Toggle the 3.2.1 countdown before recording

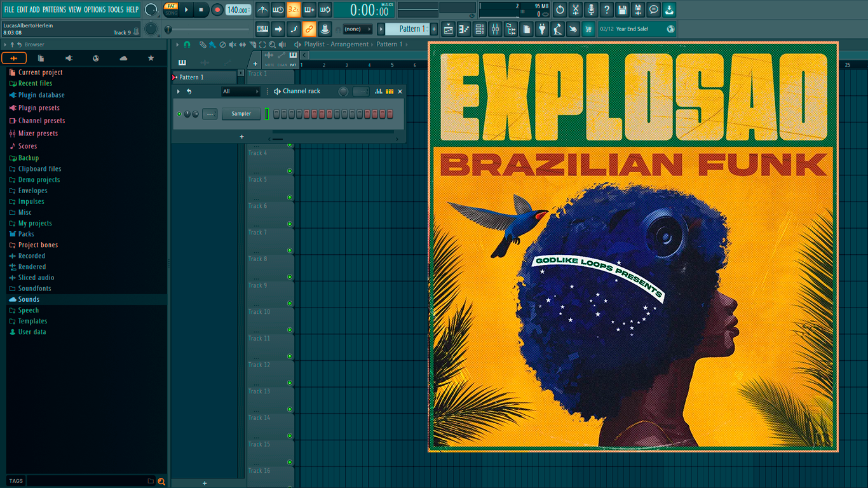click(294, 10)
